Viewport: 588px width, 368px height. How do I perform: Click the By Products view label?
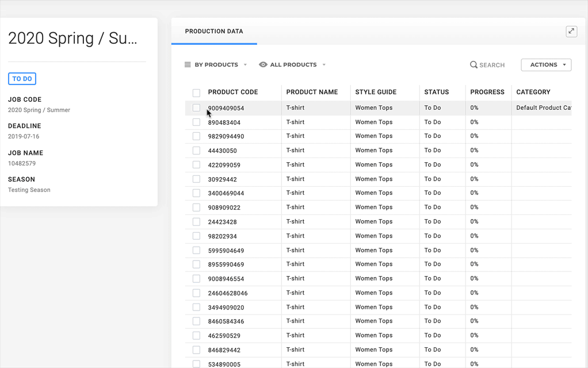pyautogui.click(x=216, y=65)
